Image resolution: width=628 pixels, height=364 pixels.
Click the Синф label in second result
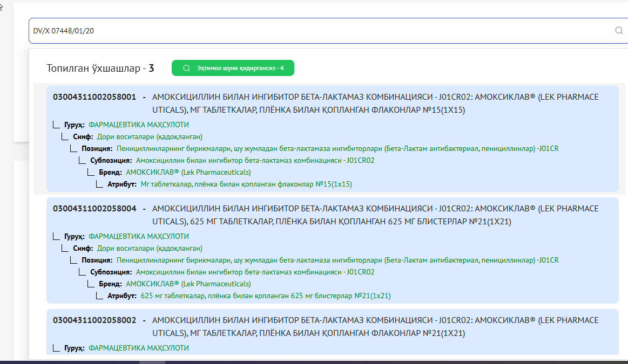pyautogui.click(x=83, y=249)
